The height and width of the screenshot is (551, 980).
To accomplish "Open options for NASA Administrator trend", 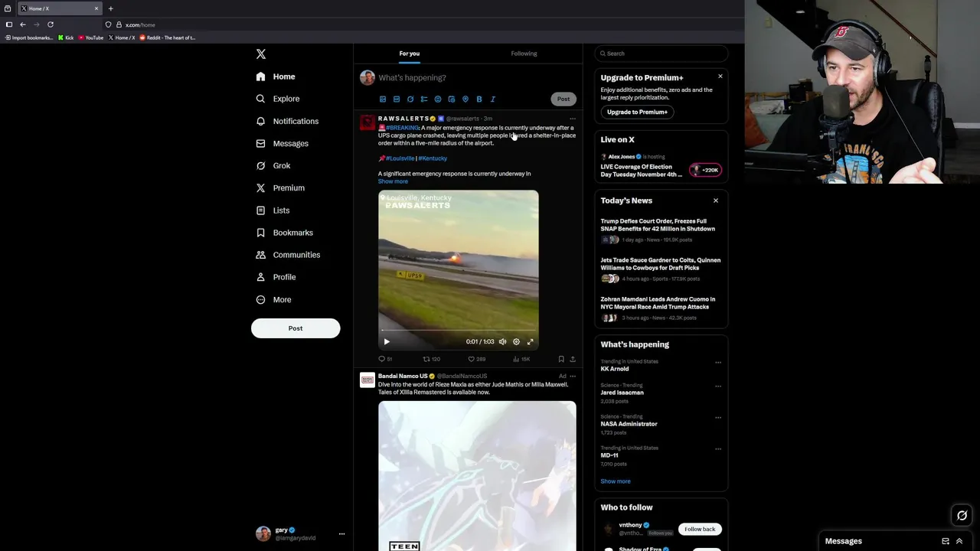I will (718, 418).
